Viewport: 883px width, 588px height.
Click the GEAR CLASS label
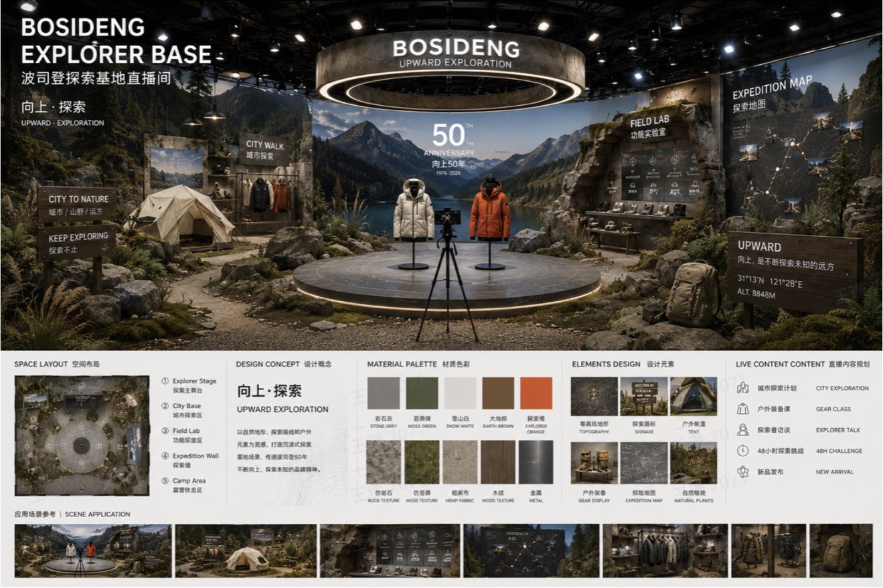click(833, 409)
